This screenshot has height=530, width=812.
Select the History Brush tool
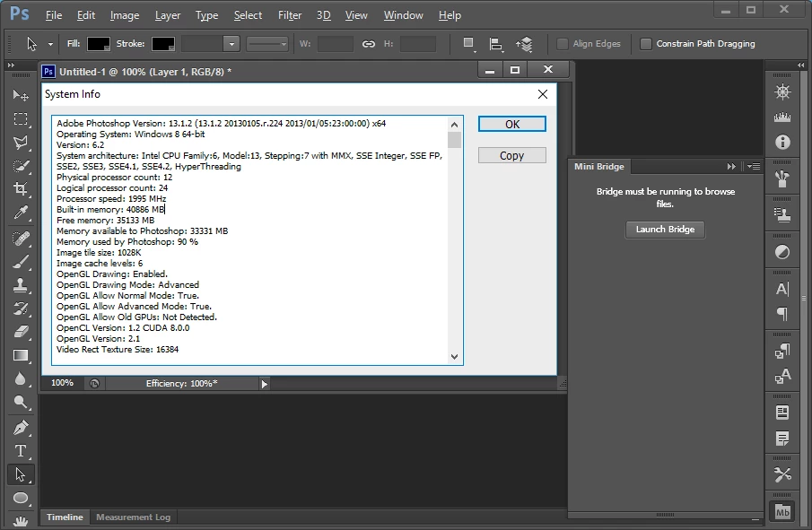tap(21, 309)
